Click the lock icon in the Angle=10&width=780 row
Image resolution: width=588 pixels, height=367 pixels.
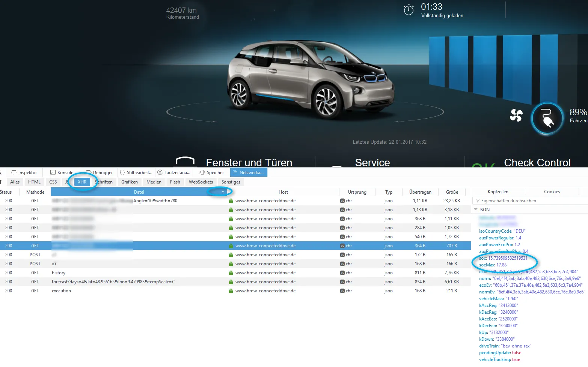click(x=231, y=201)
